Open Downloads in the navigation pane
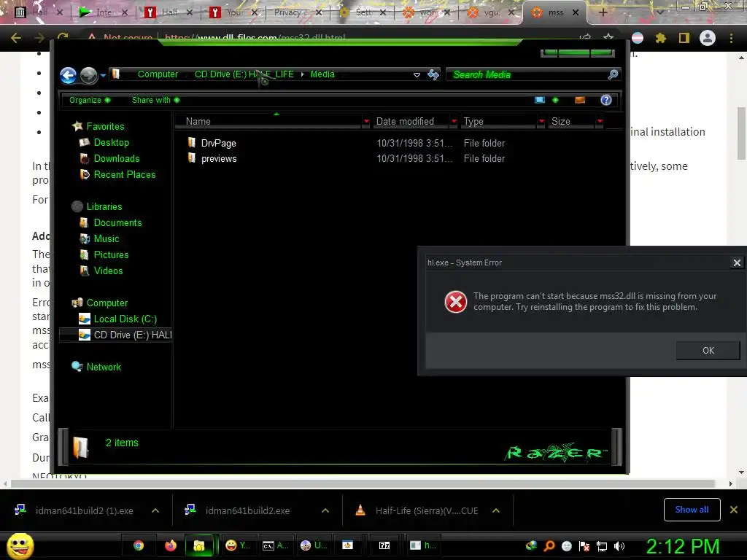 [x=117, y=158]
